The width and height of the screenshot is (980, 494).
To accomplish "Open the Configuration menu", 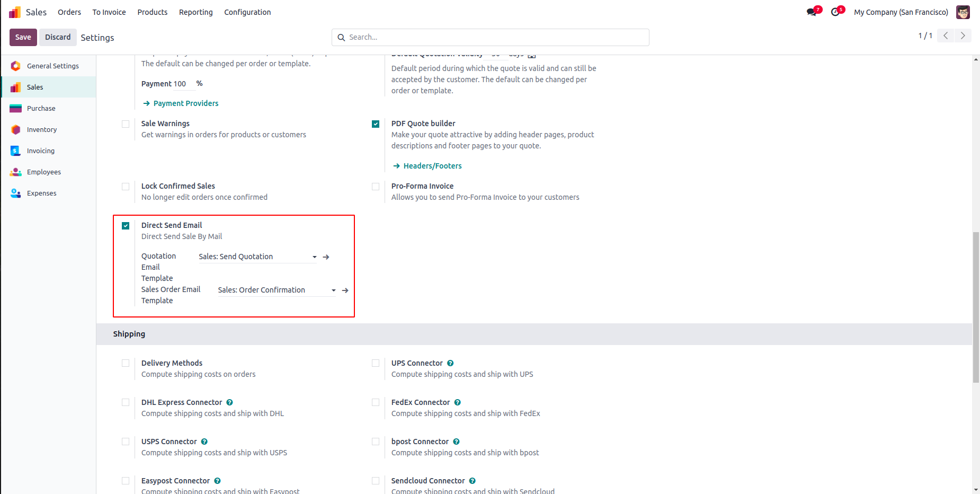I will pos(247,12).
